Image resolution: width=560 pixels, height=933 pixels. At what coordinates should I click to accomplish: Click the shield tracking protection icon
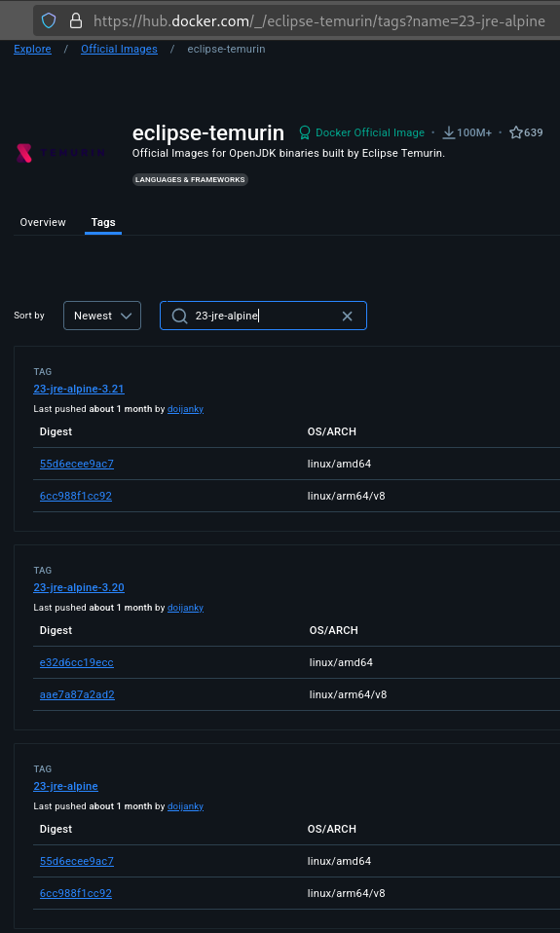pos(49,21)
